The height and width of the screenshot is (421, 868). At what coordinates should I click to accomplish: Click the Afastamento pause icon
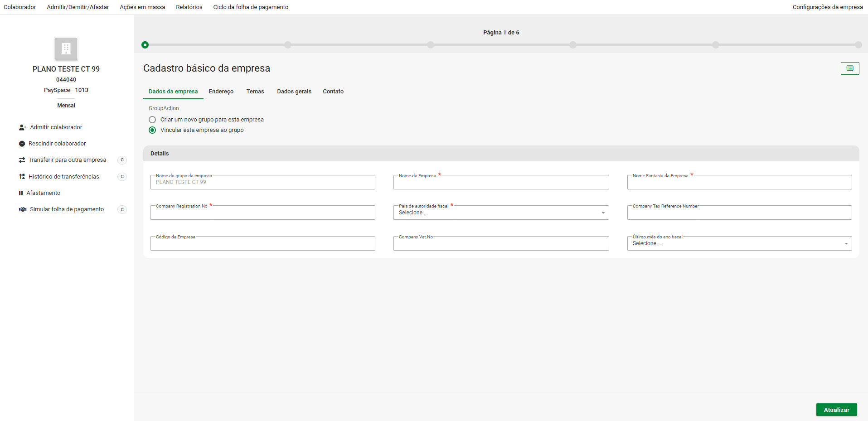click(21, 193)
